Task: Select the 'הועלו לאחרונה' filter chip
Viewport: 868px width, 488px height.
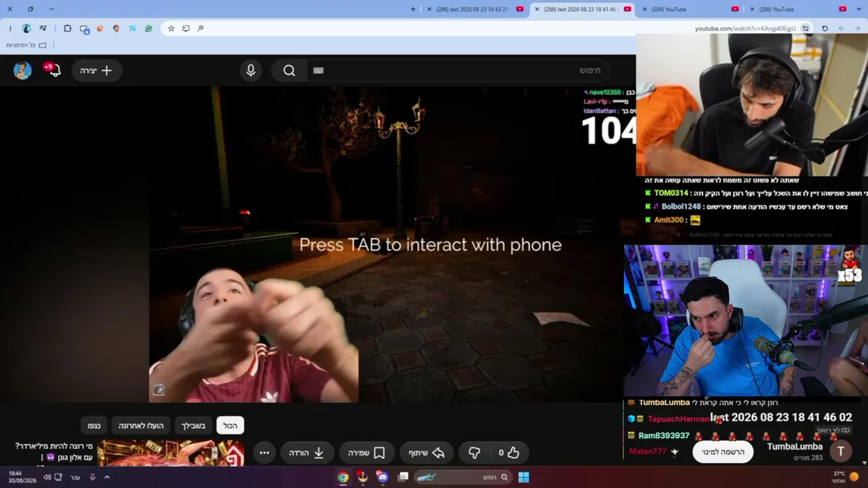Action: tap(141, 426)
